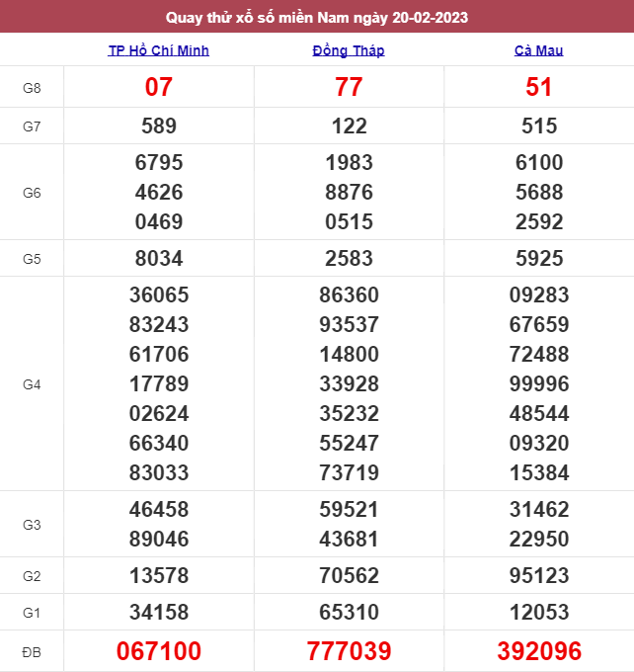
Task: Open the TP Hồ Chí Minh link
Action: click(158, 50)
